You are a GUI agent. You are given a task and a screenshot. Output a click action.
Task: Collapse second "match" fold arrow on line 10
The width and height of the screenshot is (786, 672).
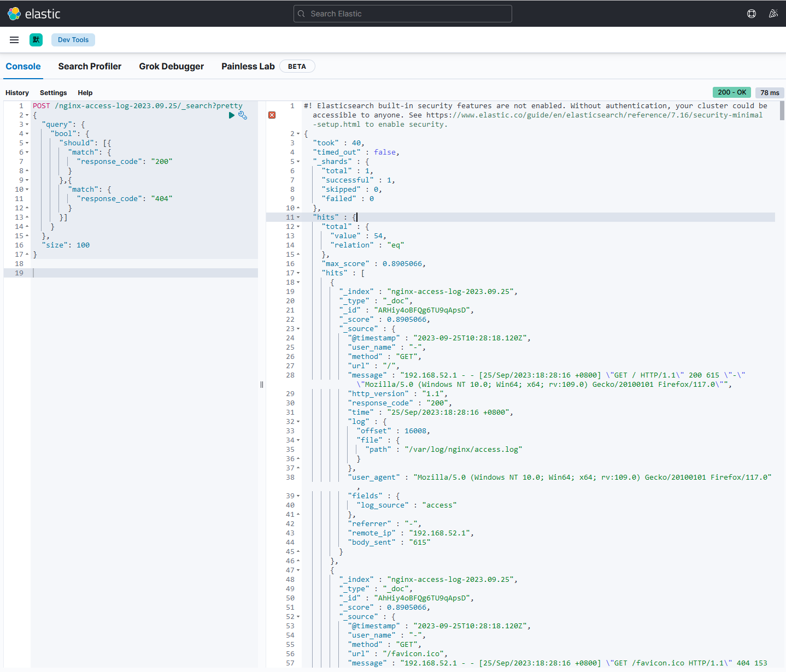[x=27, y=190]
